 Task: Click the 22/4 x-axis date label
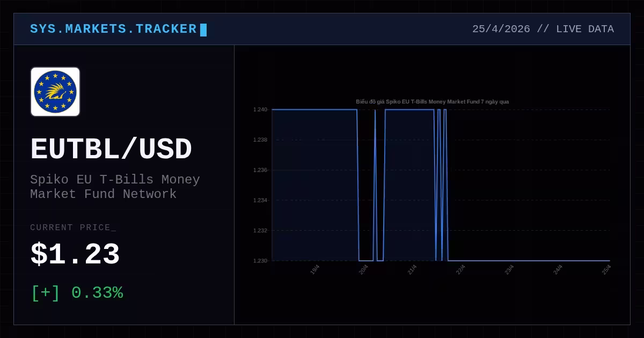(x=460, y=269)
